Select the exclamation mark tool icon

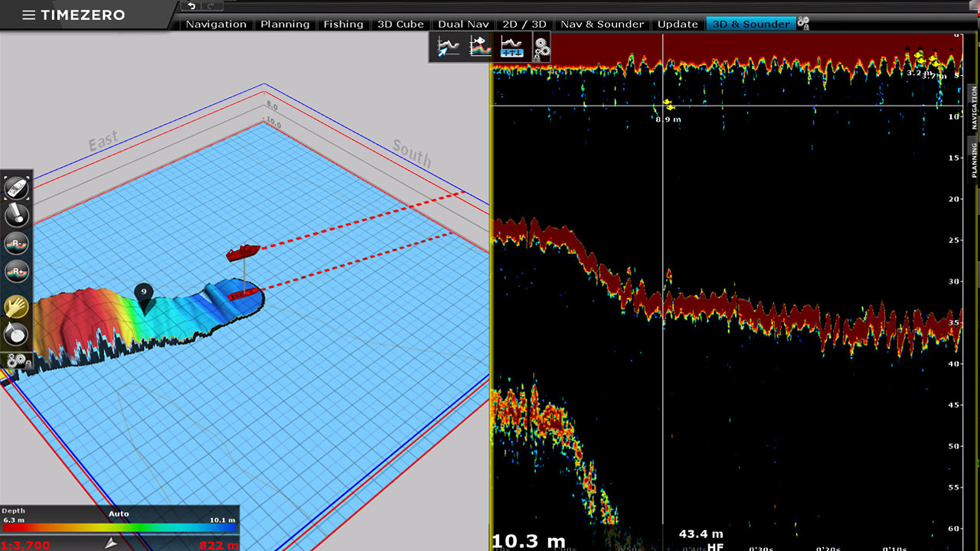pyautogui.click(x=17, y=215)
